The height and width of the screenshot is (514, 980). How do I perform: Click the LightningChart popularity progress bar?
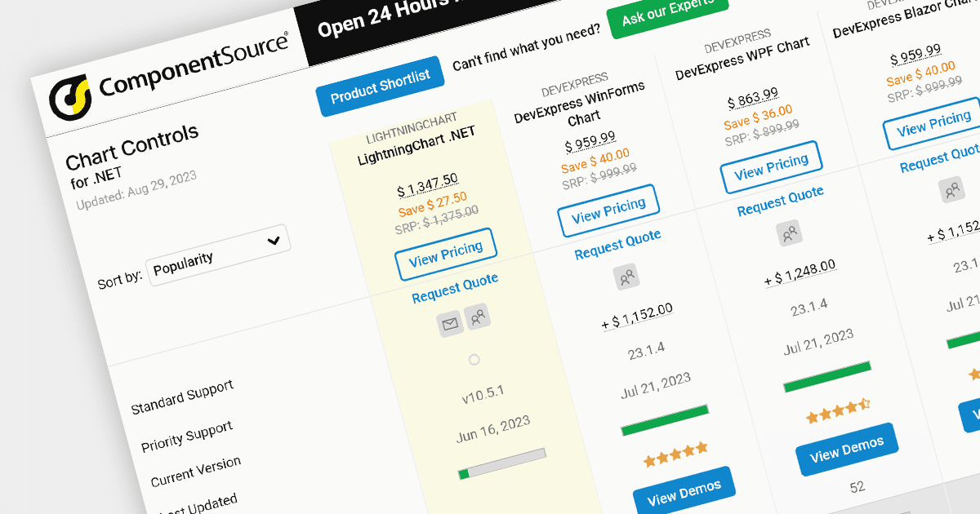[501, 463]
